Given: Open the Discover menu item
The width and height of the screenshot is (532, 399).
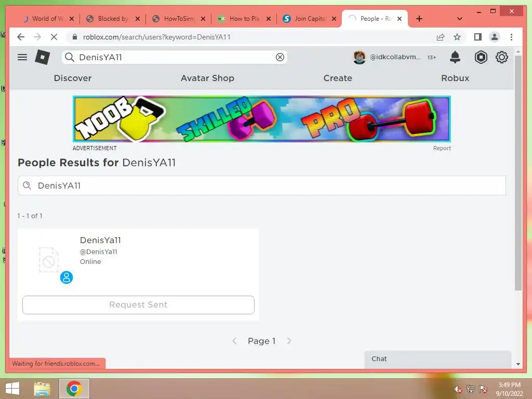Looking at the screenshot, I should click(x=73, y=78).
